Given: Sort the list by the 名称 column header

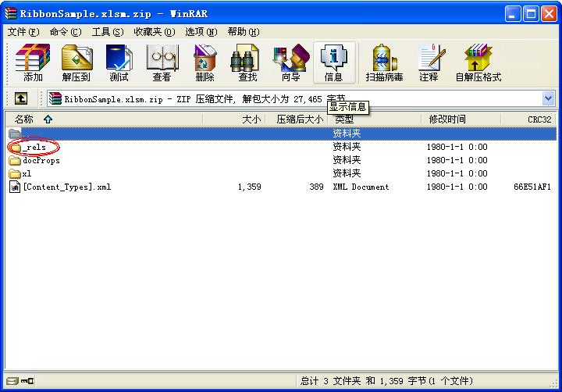Looking at the screenshot, I should click(25, 119).
